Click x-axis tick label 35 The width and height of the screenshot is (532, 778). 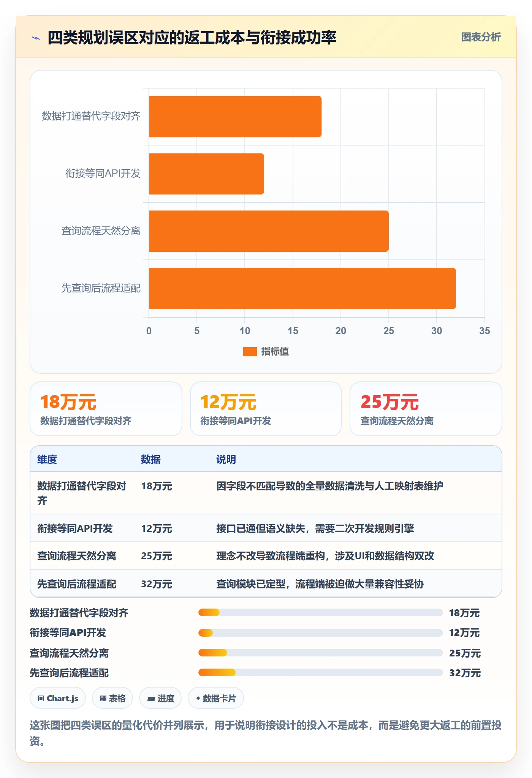click(484, 331)
